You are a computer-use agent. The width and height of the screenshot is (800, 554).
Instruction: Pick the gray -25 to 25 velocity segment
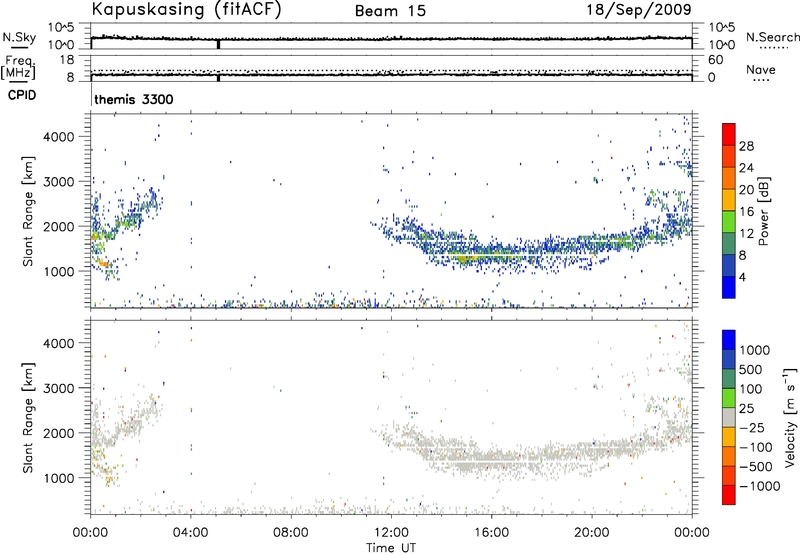(x=729, y=418)
